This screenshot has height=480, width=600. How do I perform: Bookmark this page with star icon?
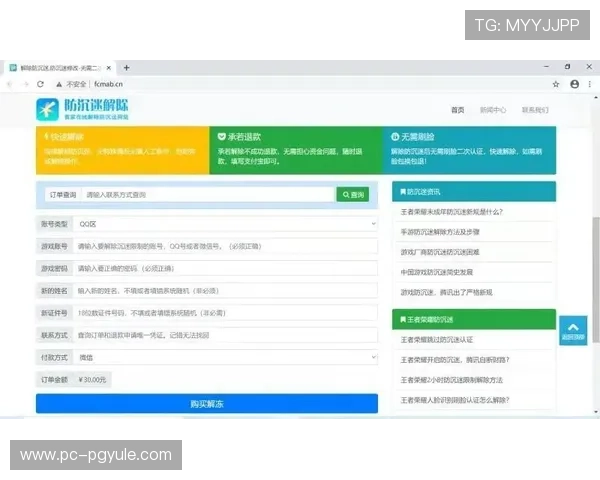(556, 84)
